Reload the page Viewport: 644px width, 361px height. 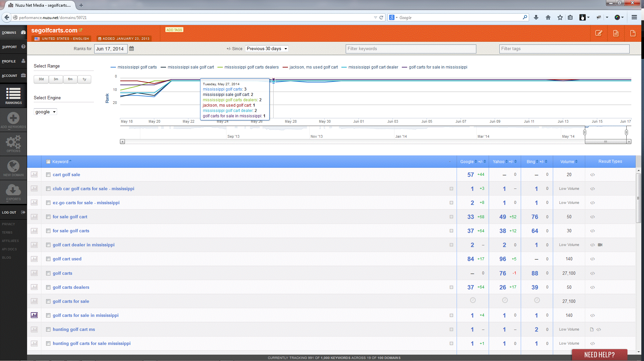pyautogui.click(x=381, y=17)
